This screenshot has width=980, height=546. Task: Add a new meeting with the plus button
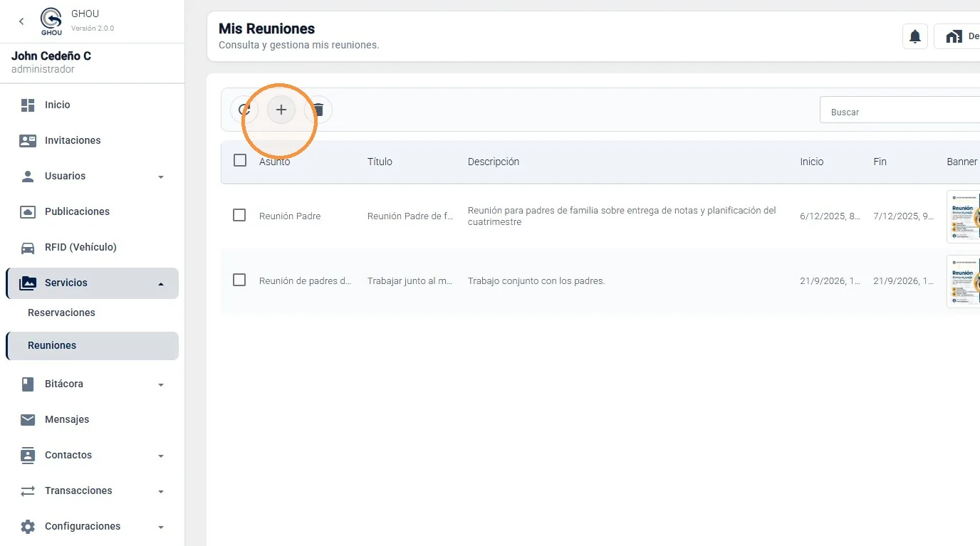click(x=281, y=110)
